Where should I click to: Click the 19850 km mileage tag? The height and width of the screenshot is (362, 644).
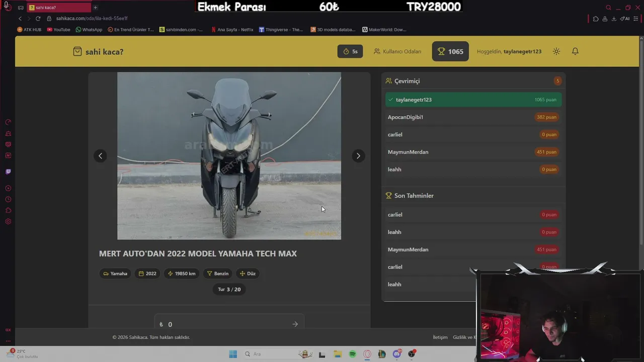182,274
